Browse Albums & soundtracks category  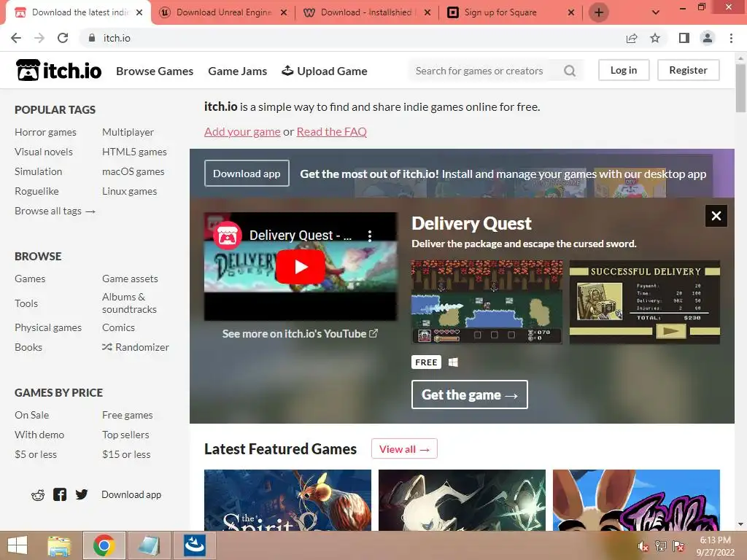click(x=130, y=303)
